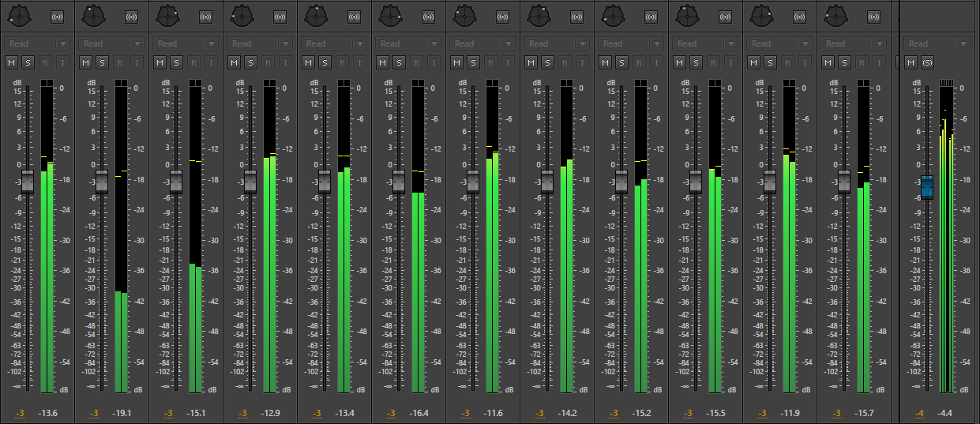Solo the channel showing -15.5 dB

coord(695,62)
